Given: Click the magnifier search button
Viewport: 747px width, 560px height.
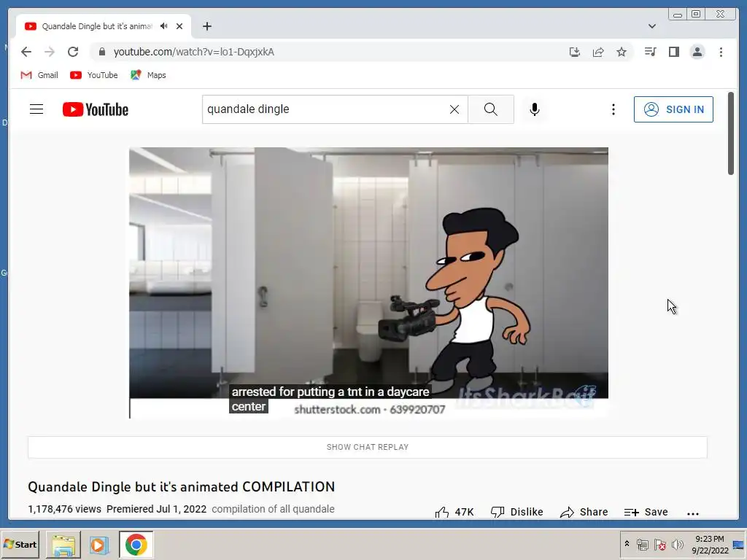Looking at the screenshot, I should pyautogui.click(x=491, y=109).
